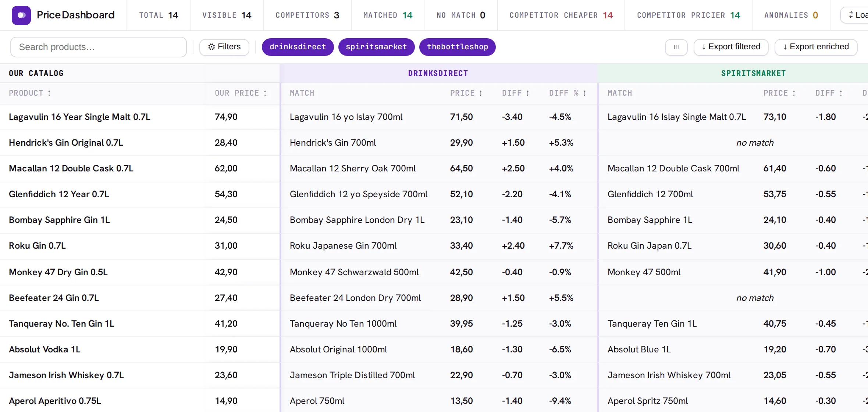Viewport: 868px width, 412px height.
Task: Click the SPIRITSMARKET group header
Action: point(753,73)
